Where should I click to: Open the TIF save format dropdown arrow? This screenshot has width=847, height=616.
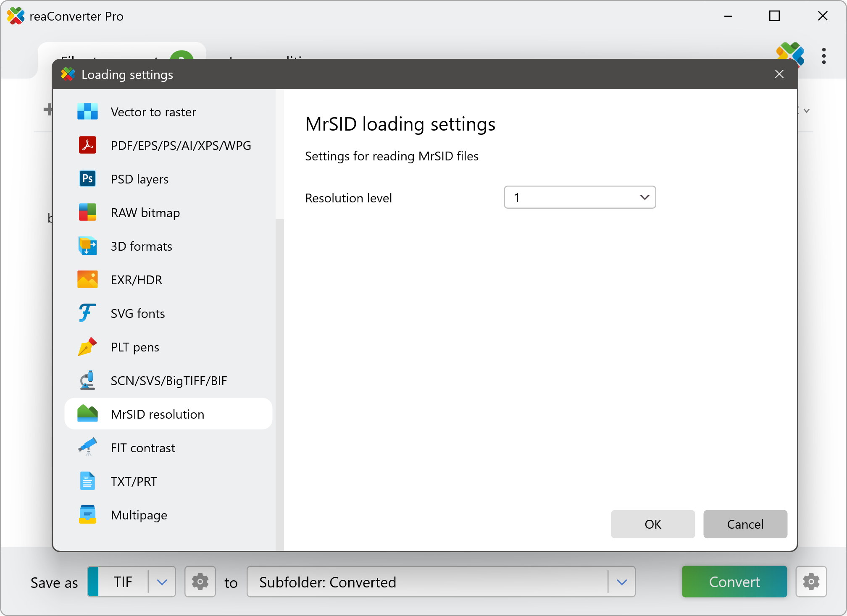162,582
